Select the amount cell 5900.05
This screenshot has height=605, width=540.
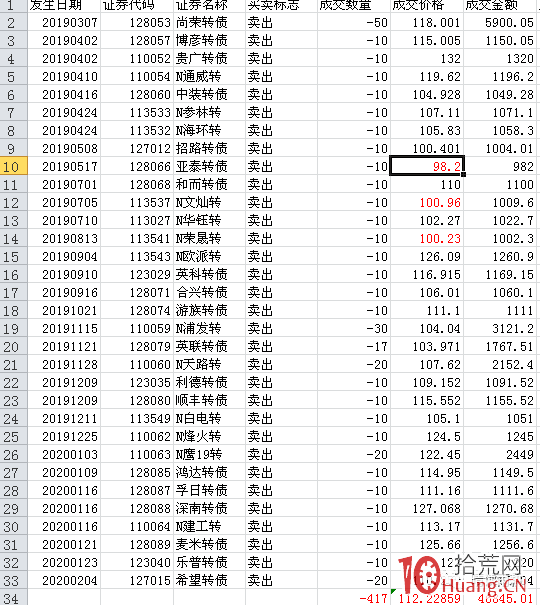[502, 23]
